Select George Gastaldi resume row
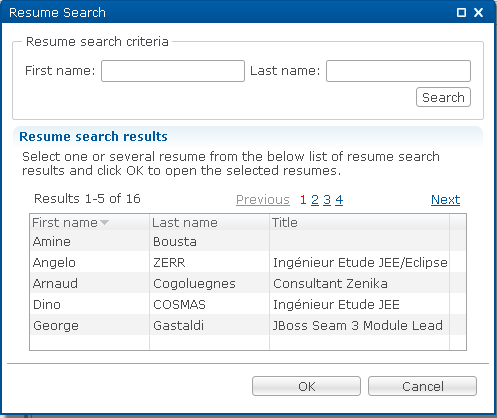 (248, 325)
